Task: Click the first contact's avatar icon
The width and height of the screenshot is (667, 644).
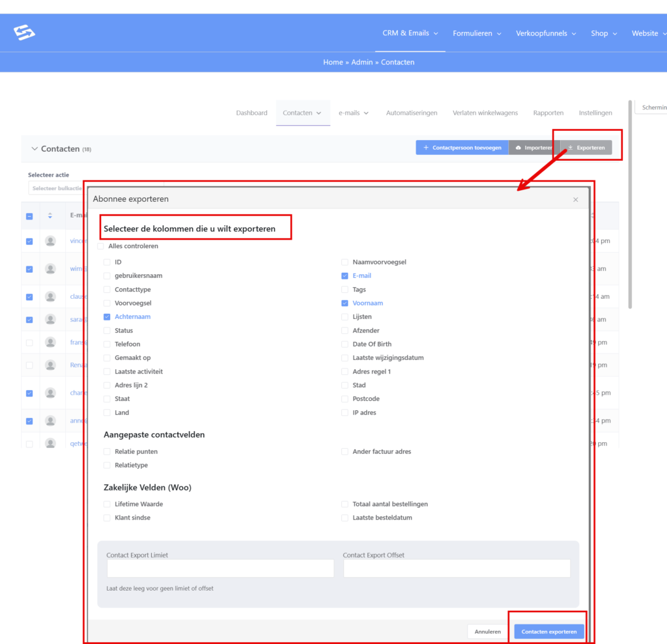Action: click(50, 241)
